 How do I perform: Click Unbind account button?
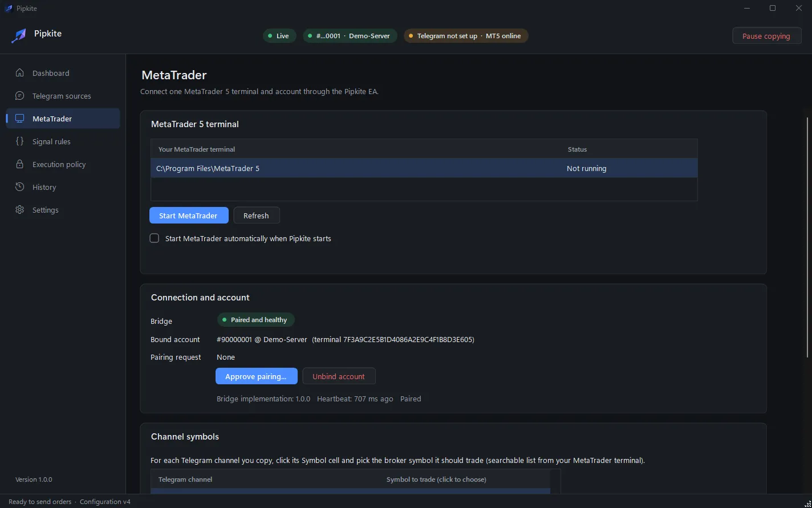click(339, 376)
